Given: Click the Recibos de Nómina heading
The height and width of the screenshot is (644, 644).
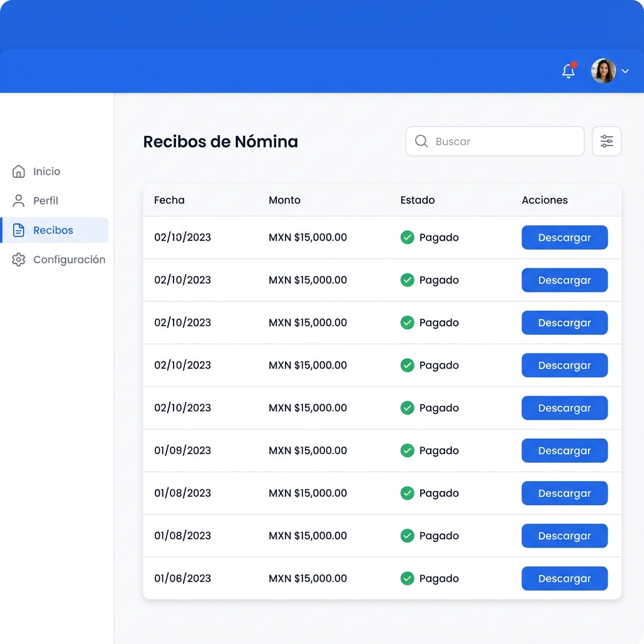Looking at the screenshot, I should coord(221,142).
